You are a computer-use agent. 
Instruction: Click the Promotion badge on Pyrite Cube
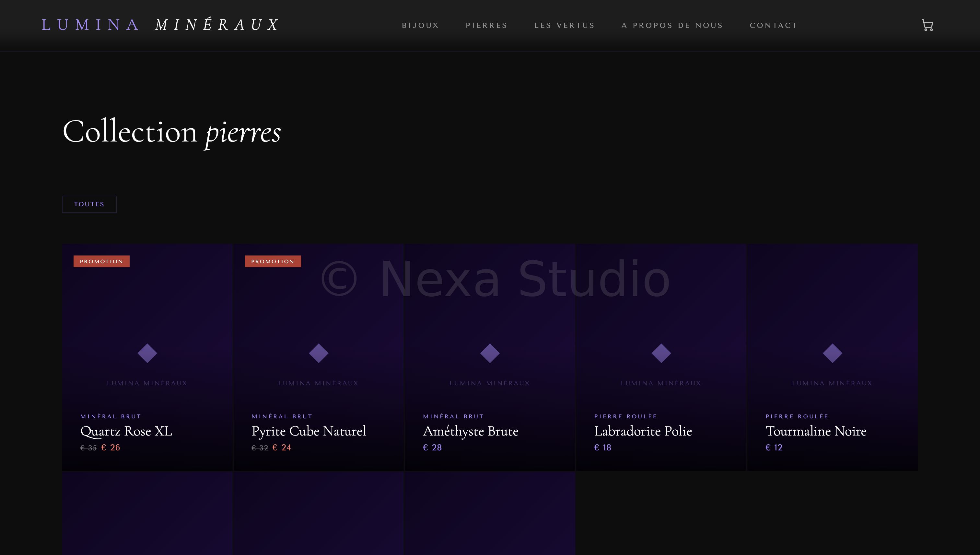(x=273, y=262)
